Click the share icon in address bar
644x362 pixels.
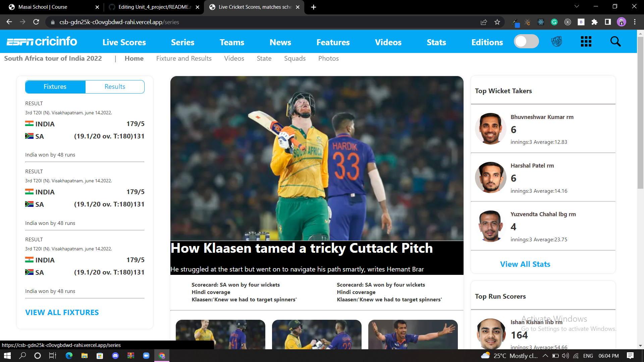(x=484, y=22)
